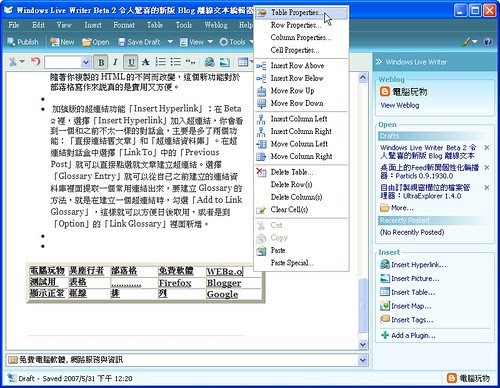The height and width of the screenshot is (388, 500).
Task: Open draft about Particls 0.9.1930.0
Action: (x=429, y=171)
